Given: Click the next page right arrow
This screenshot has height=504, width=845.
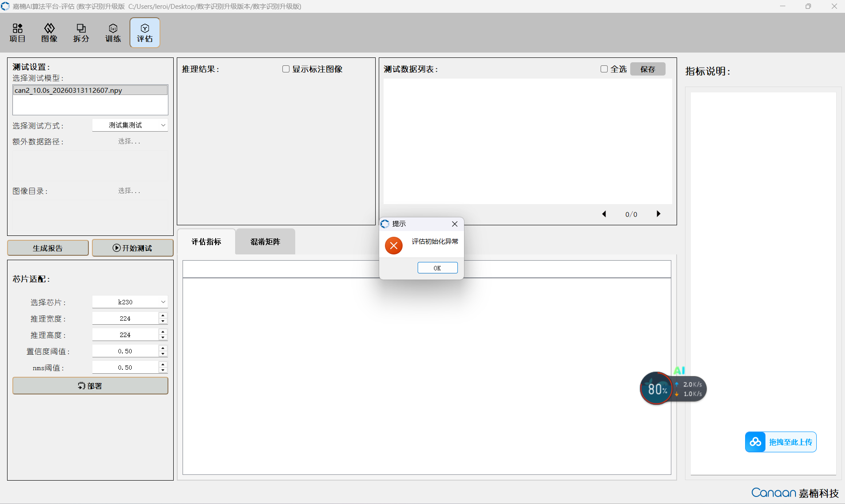Looking at the screenshot, I should coord(658,214).
